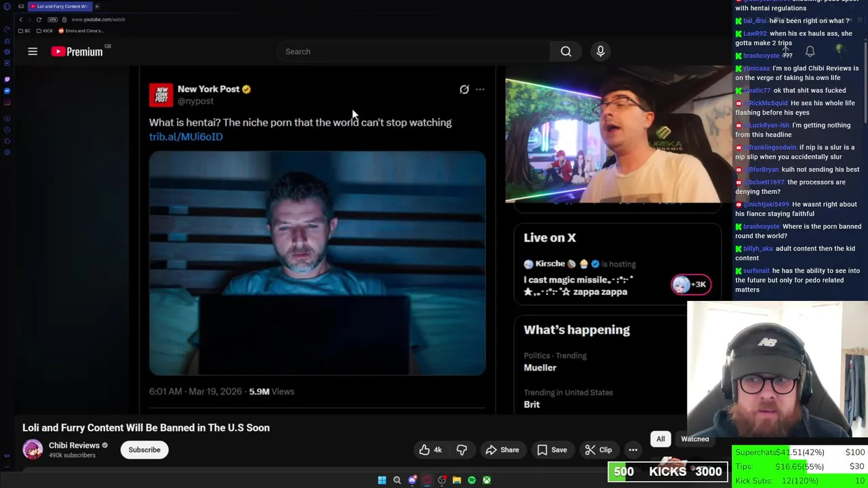Screen dimensions: 868x488
Task: Reload the current YouTube page
Action: pyautogui.click(x=39, y=20)
